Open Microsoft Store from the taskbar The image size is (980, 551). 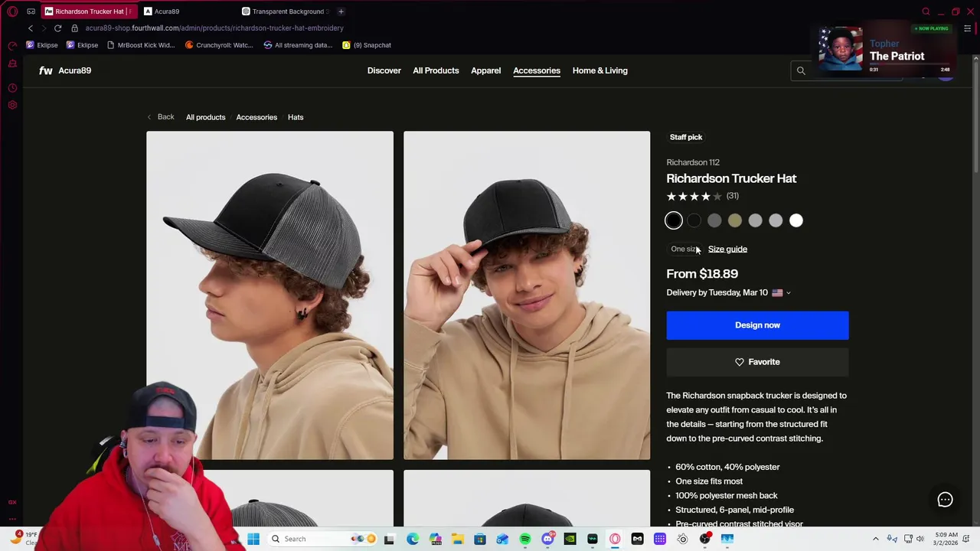click(x=480, y=539)
